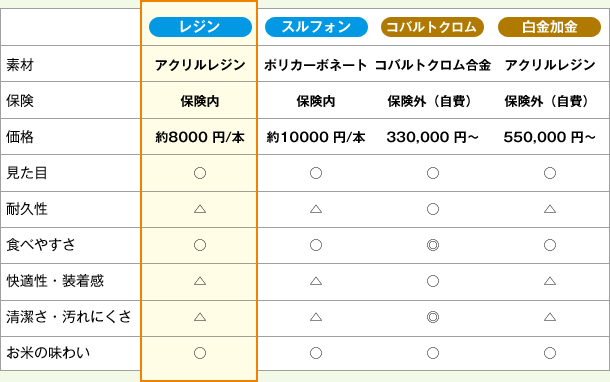Select the brown コバルトクロム header pill
The width and height of the screenshot is (610, 382).
pos(432,27)
